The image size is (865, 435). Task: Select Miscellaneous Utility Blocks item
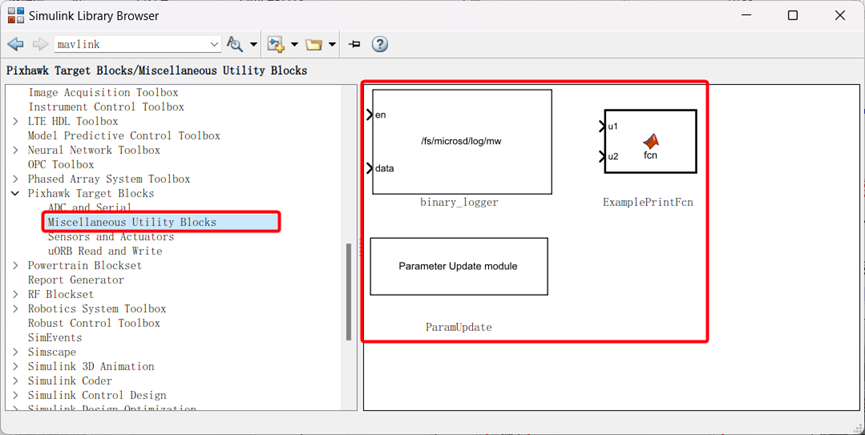132,222
